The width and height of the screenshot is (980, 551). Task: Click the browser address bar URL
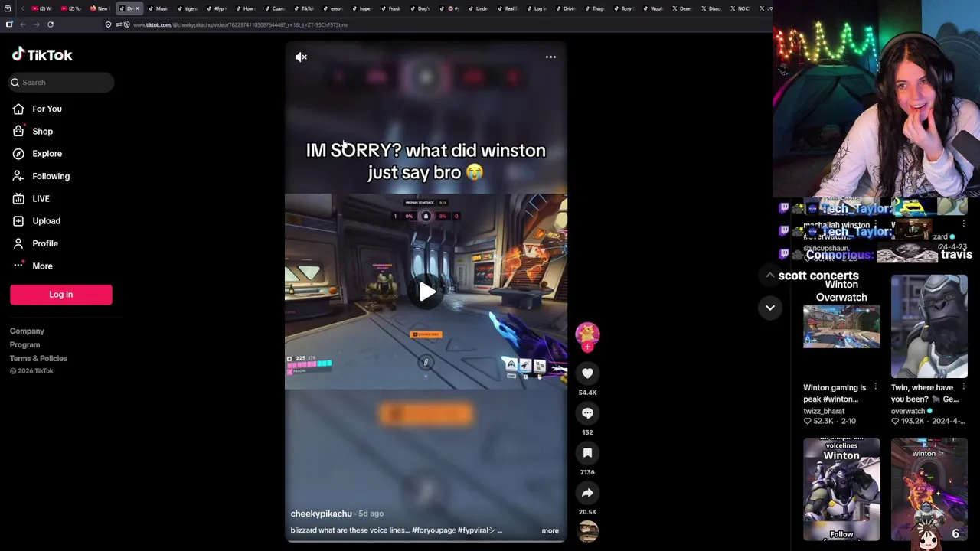240,25
